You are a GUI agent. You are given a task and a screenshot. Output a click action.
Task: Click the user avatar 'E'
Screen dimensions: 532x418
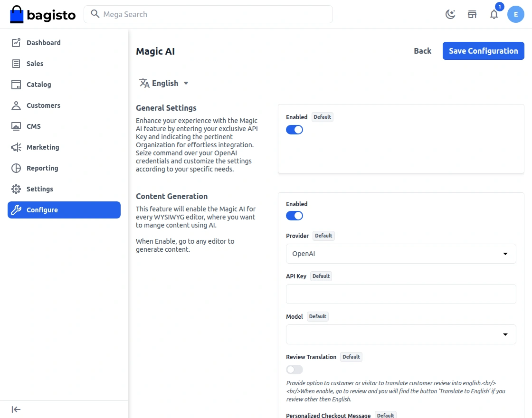click(x=515, y=14)
